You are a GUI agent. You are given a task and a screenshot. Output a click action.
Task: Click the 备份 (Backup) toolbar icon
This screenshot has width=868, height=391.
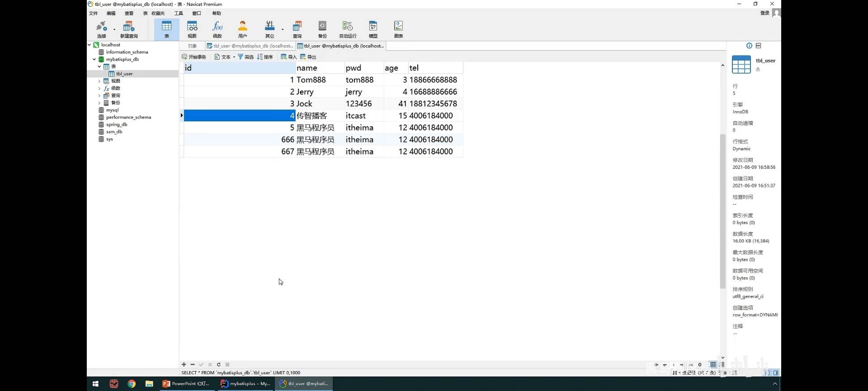322,29
